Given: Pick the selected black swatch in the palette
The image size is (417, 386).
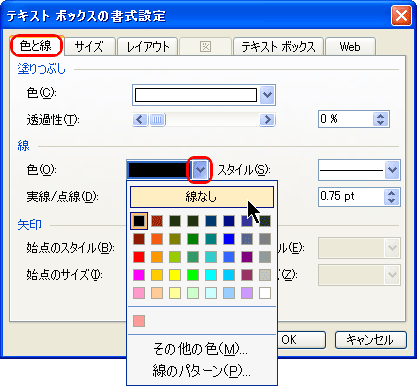Looking at the screenshot, I should point(139,221).
